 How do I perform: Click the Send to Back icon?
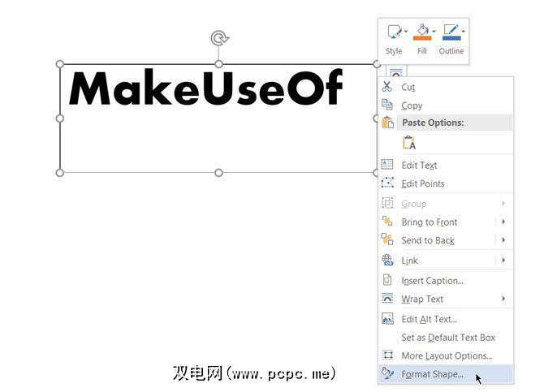pos(387,239)
